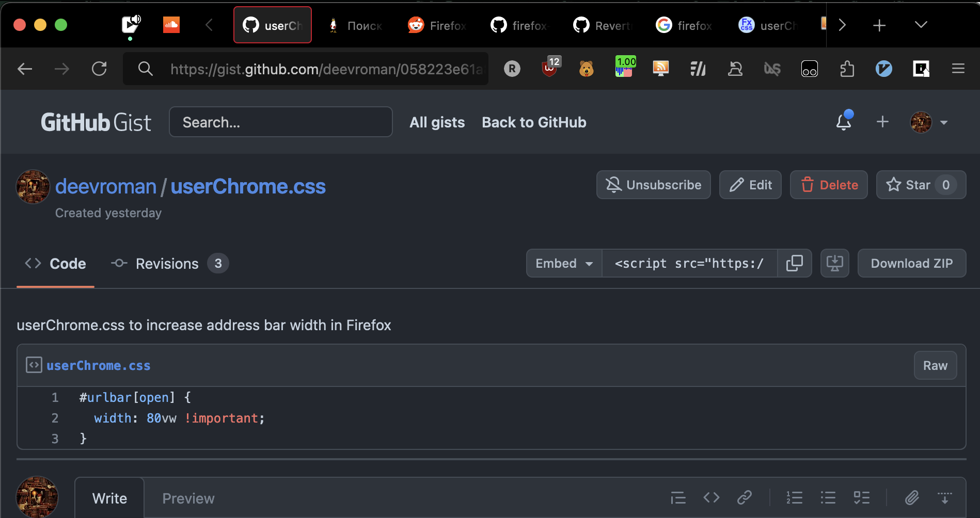Switch to the Google firefox tab
980x518 pixels.
pos(686,25)
